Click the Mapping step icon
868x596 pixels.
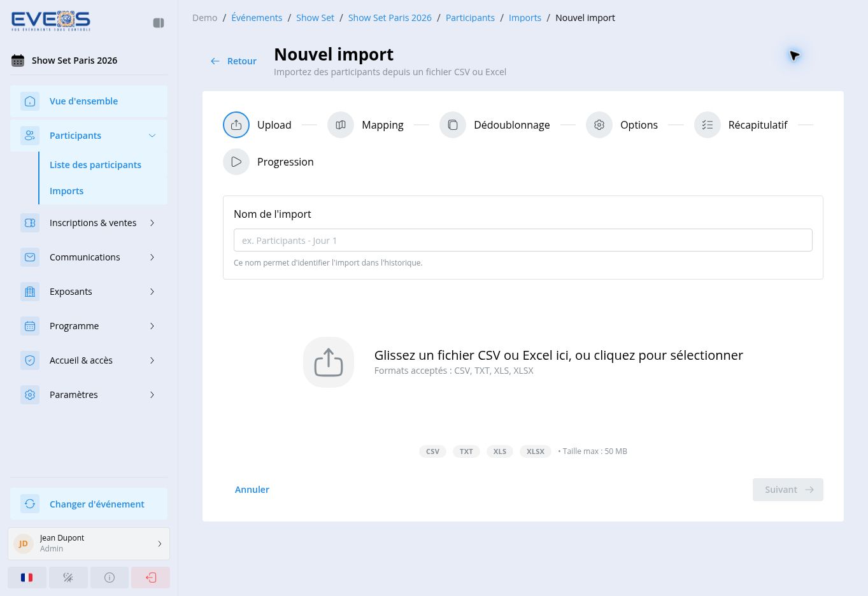pos(341,125)
